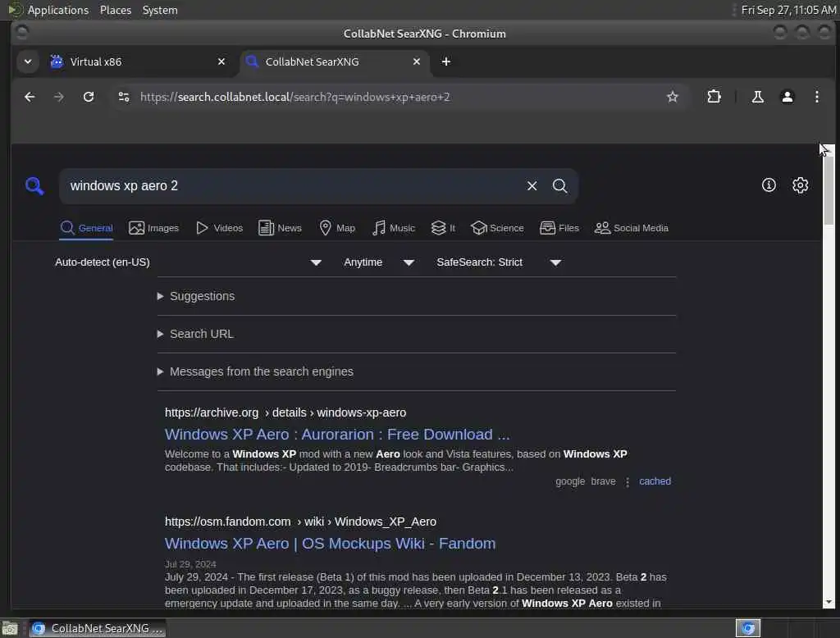Open Chrome Labs flask icon
The width and height of the screenshot is (840, 638).
point(757,97)
